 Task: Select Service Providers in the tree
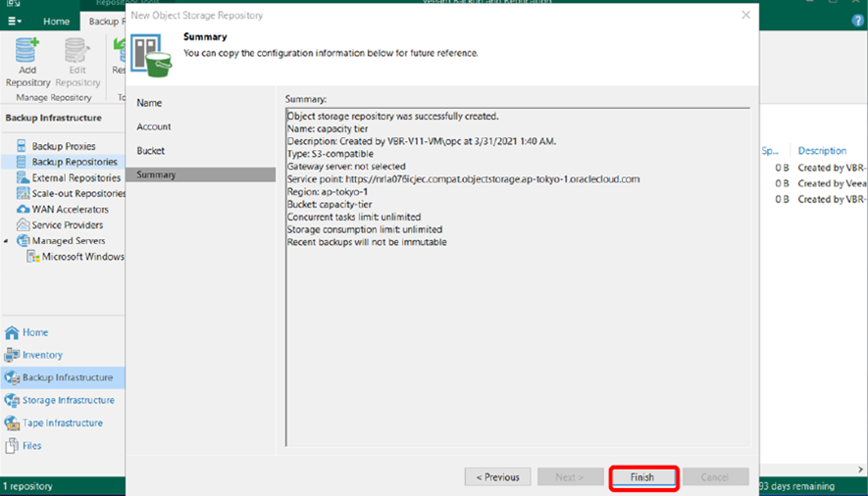tap(67, 225)
